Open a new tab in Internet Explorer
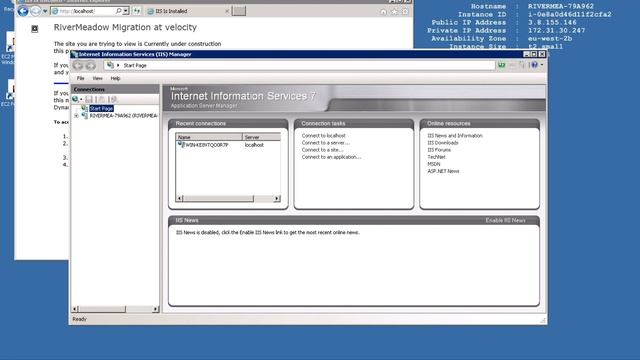 click(x=239, y=11)
